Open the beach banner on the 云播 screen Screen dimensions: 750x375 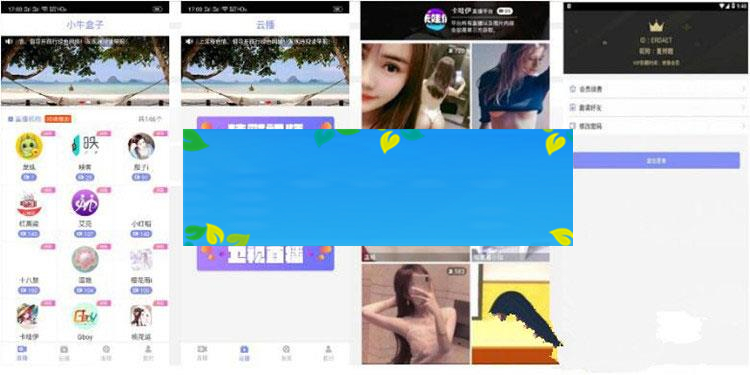coord(265,71)
